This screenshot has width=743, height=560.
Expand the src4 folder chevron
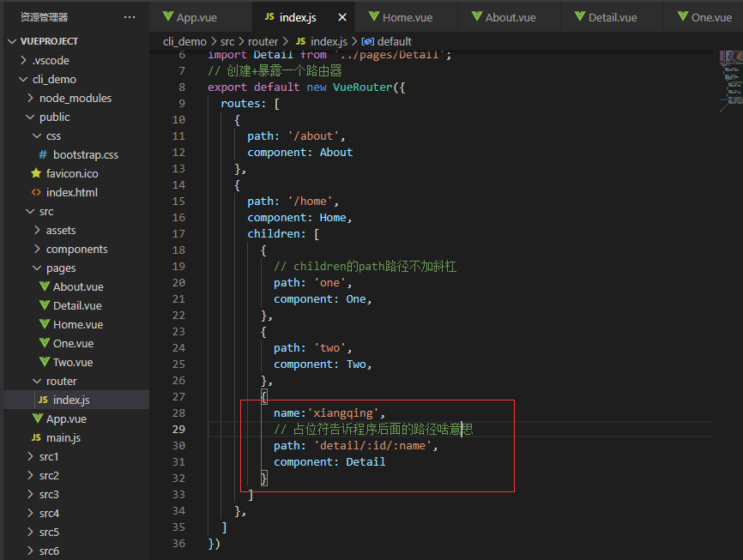[x=31, y=514]
